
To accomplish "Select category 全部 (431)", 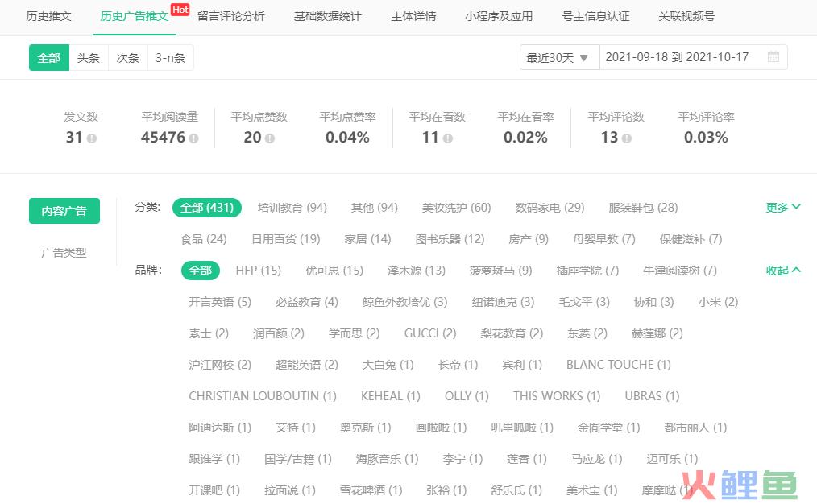I will coord(207,208).
